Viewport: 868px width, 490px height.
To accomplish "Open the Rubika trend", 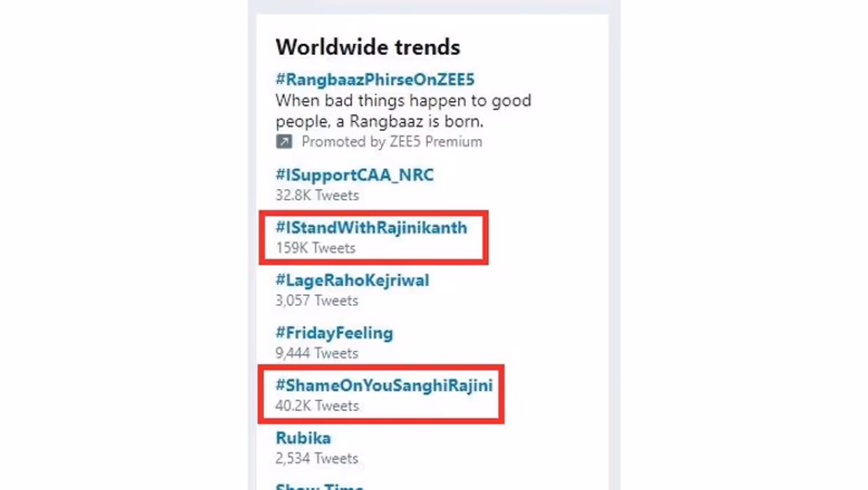I will 302,438.
